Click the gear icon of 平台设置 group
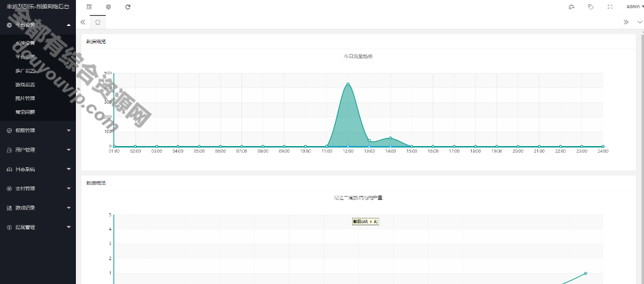Screen dimensions: 644x284 pos(10,25)
